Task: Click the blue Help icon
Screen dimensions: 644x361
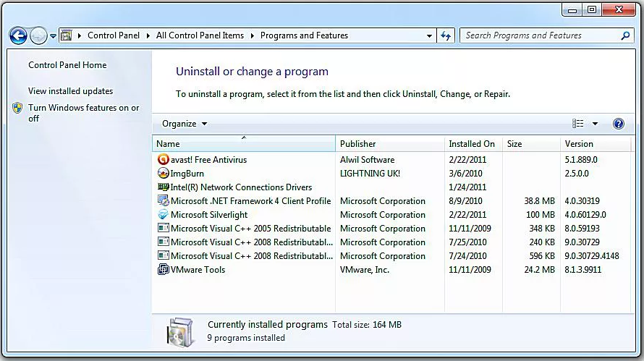Action: click(619, 124)
